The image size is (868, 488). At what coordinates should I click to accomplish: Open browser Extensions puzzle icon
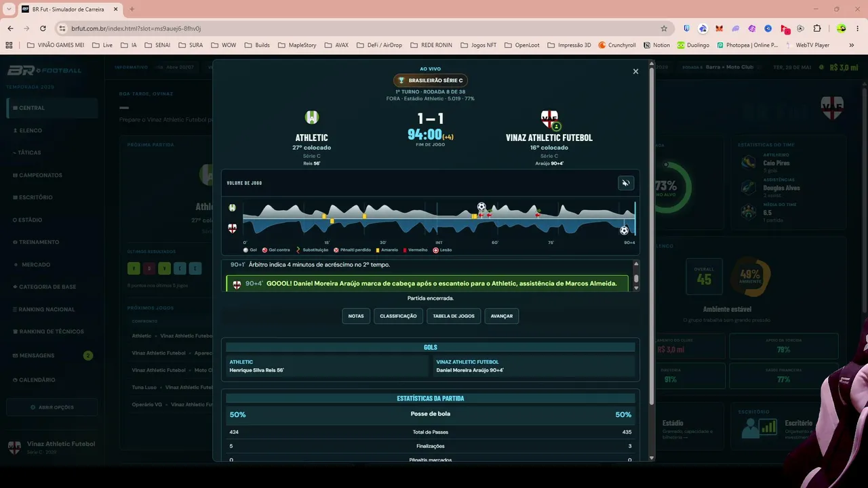[816, 28]
